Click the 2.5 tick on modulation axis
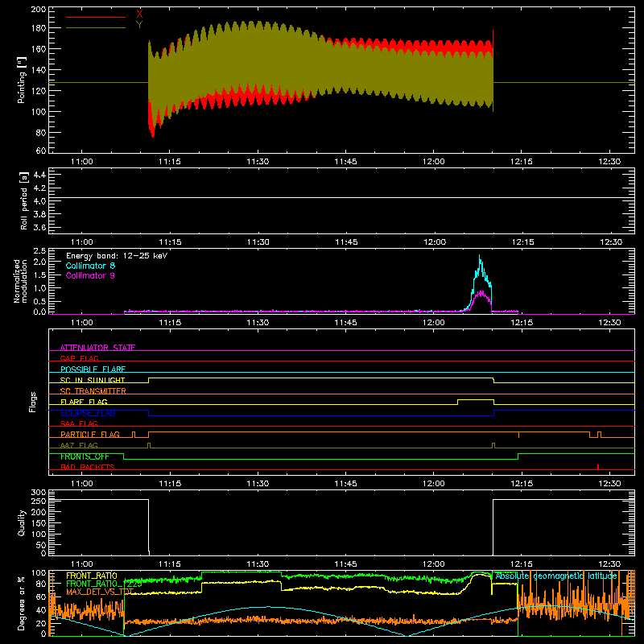 point(39,251)
